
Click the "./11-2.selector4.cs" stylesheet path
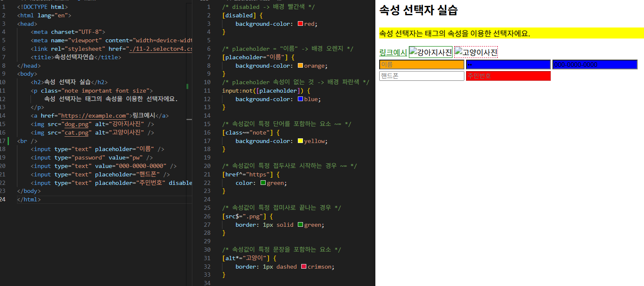click(161, 49)
